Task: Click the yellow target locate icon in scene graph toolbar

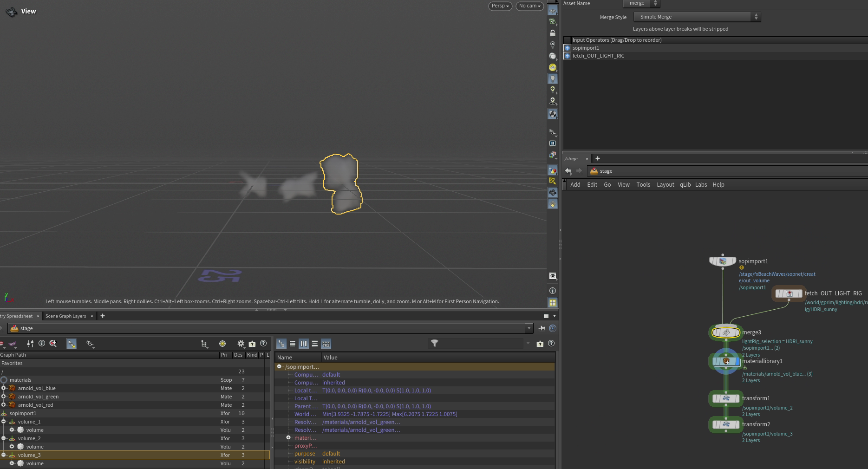Action: tap(222, 344)
